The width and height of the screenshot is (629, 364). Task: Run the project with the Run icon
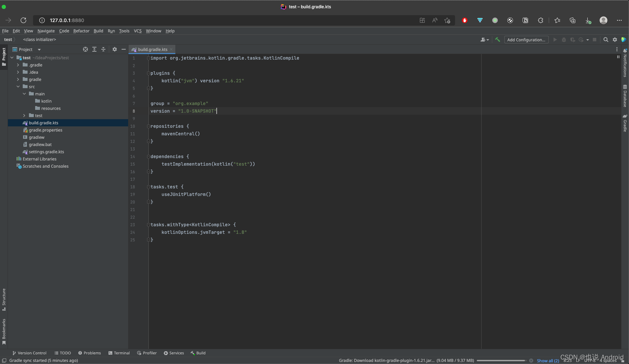[x=555, y=40]
